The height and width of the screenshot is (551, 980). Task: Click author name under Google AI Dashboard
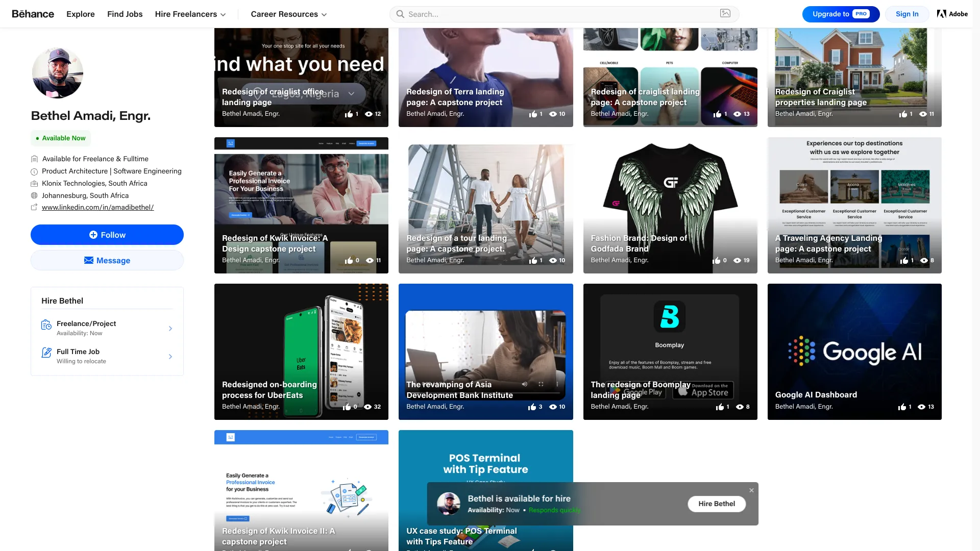(804, 407)
